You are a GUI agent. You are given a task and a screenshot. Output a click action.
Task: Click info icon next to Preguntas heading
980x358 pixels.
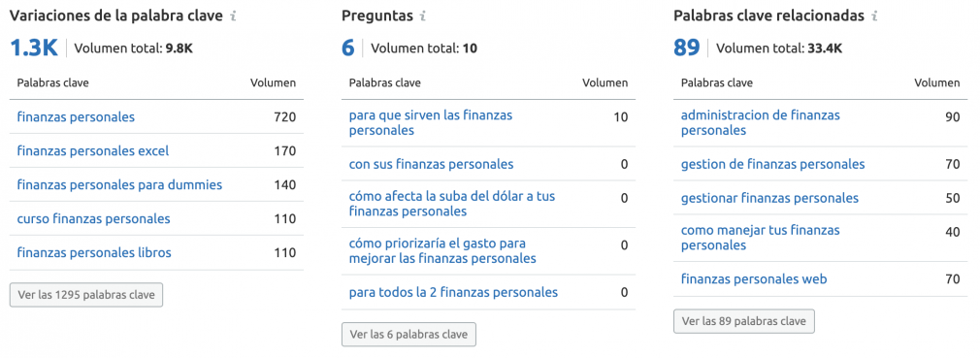[x=423, y=16]
